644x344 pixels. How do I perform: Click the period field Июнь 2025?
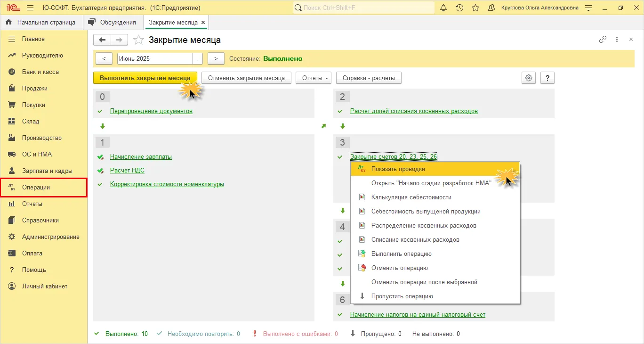coord(155,58)
